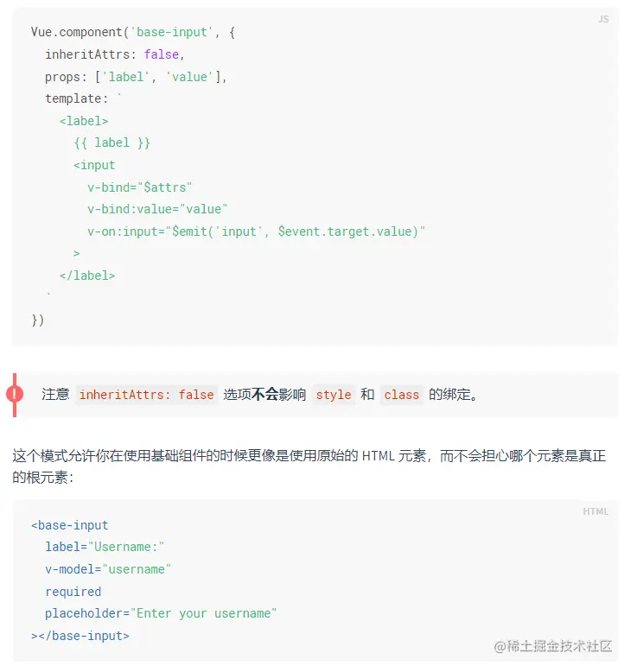Click the JS language label
Viewport: 631px width, 672px height.
[602, 19]
